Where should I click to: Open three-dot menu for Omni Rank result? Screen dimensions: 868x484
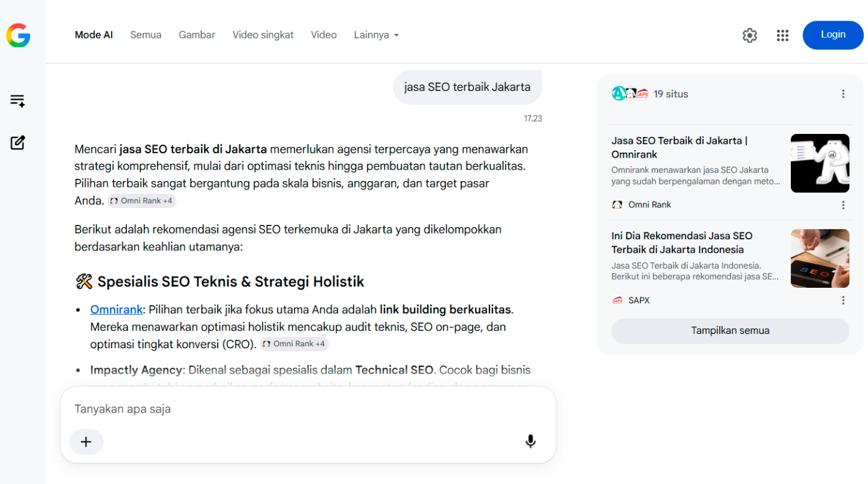pyautogui.click(x=843, y=205)
